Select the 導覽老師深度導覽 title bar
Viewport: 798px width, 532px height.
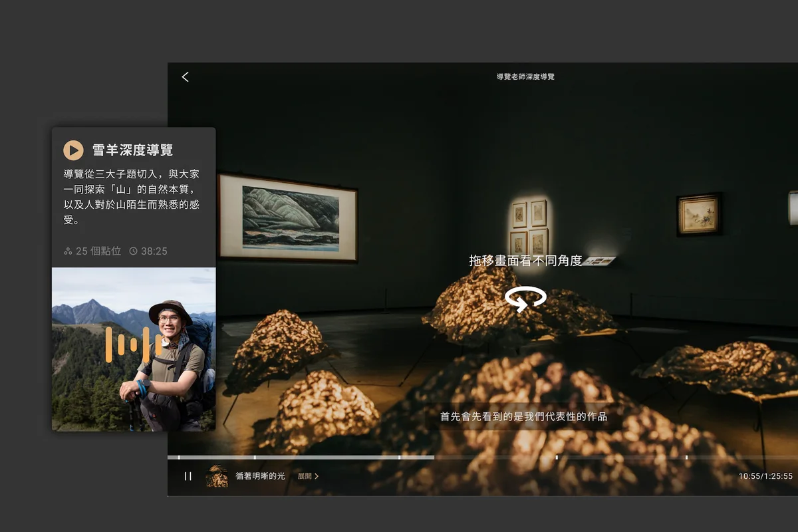pos(525,77)
